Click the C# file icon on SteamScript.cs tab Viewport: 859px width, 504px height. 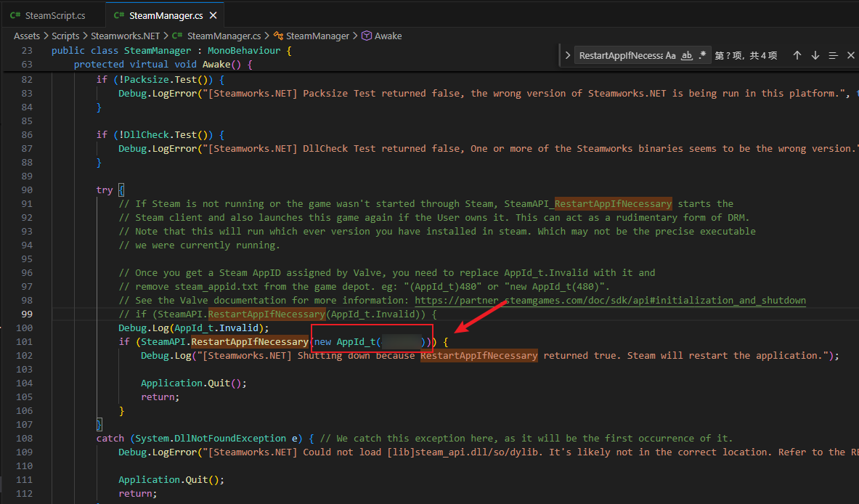point(15,15)
